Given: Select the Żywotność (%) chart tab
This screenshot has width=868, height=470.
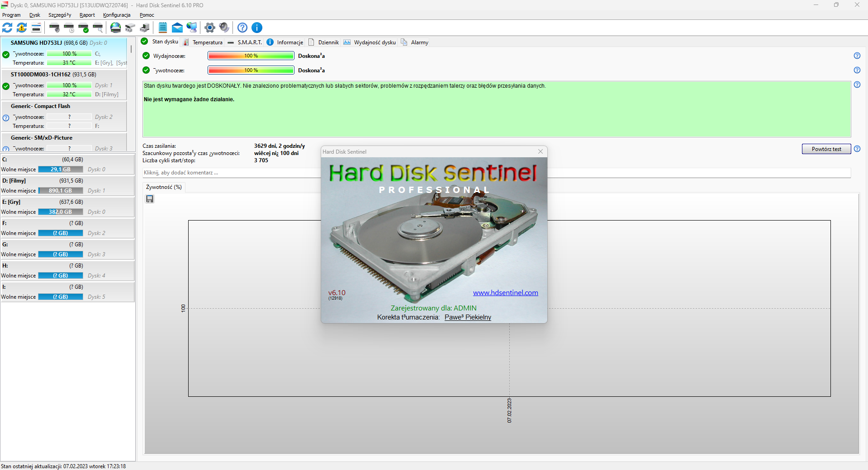Looking at the screenshot, I should 164,187.
